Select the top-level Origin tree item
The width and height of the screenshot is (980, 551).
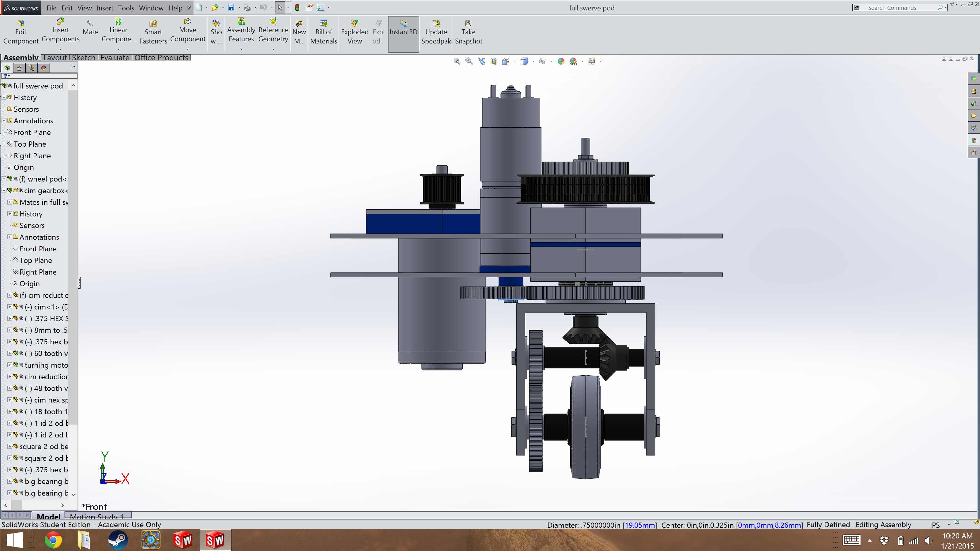[24, 167]
